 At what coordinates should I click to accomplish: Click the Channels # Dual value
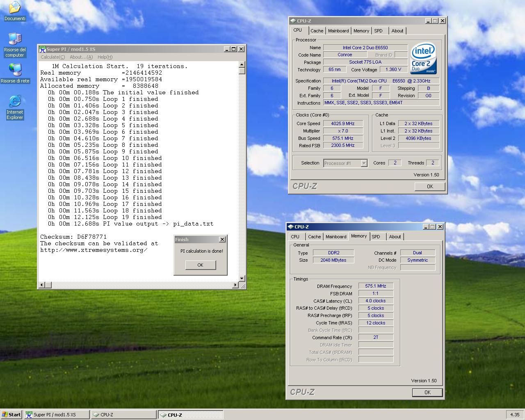pyautogui.click(x=418, y=253)
